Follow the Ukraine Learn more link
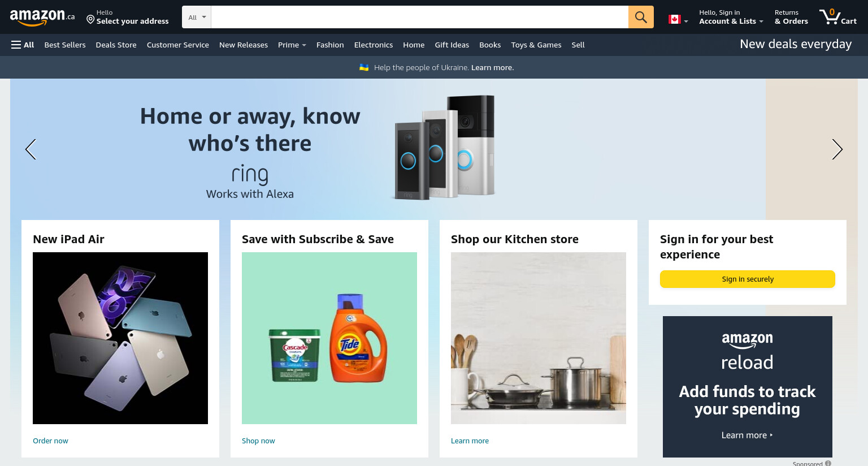 point(492,67)
